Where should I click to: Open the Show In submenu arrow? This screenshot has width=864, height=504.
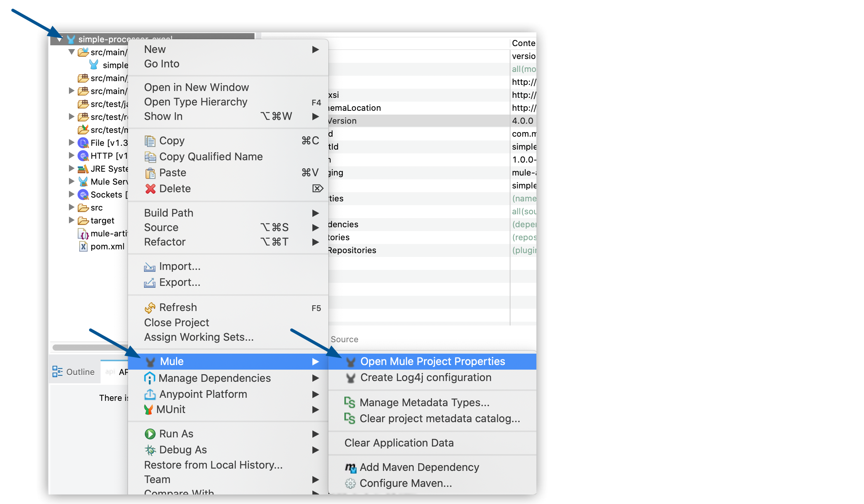point(315,116)
